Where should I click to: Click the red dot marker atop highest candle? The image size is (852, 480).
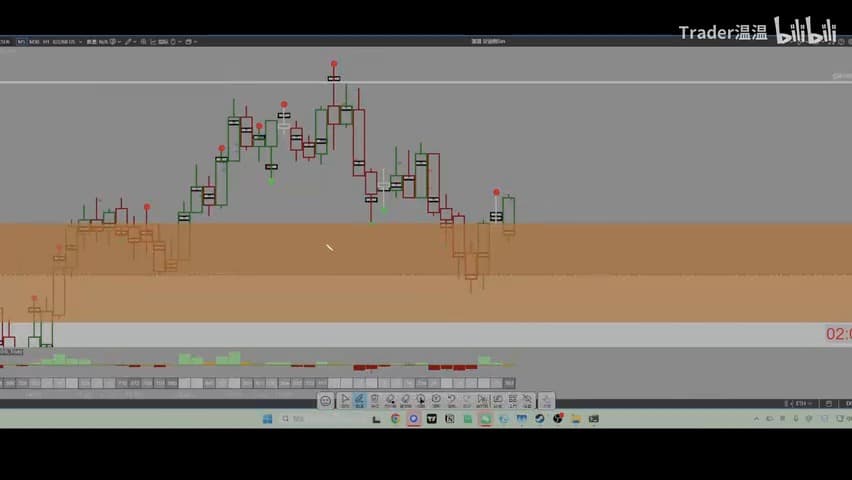[334, 64]
